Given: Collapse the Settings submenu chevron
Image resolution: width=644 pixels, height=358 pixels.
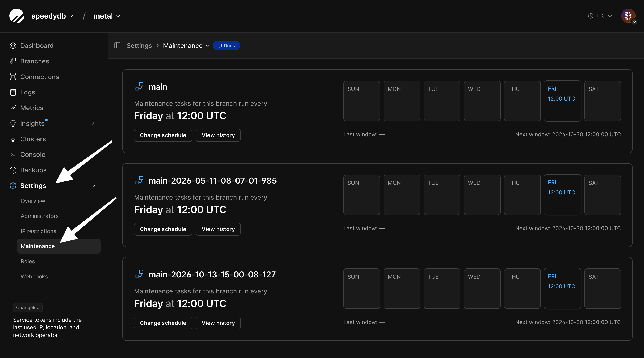Looking at the screenshot, I should (93, 186).
